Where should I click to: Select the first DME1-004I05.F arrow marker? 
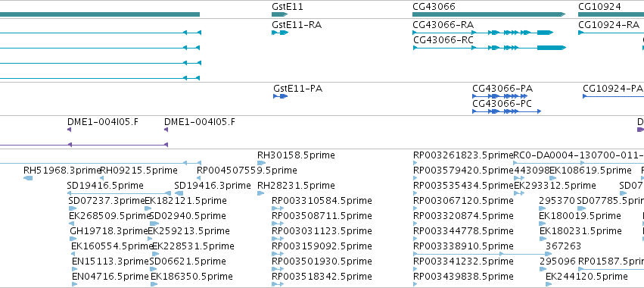70,130
